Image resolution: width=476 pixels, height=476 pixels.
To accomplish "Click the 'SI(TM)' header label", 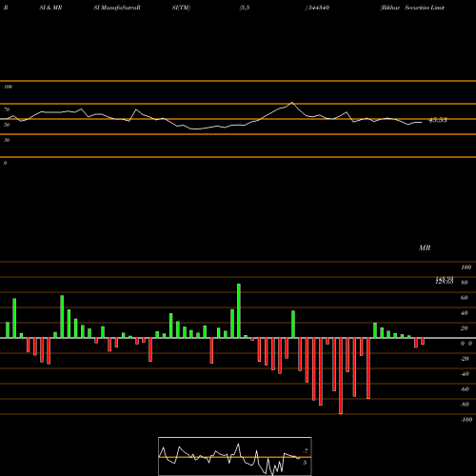I will pos(181,8).
